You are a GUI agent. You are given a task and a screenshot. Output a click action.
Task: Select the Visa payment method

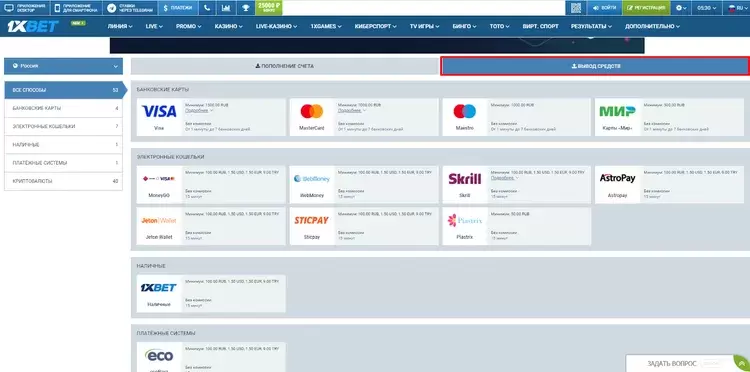tap(159, 117)
